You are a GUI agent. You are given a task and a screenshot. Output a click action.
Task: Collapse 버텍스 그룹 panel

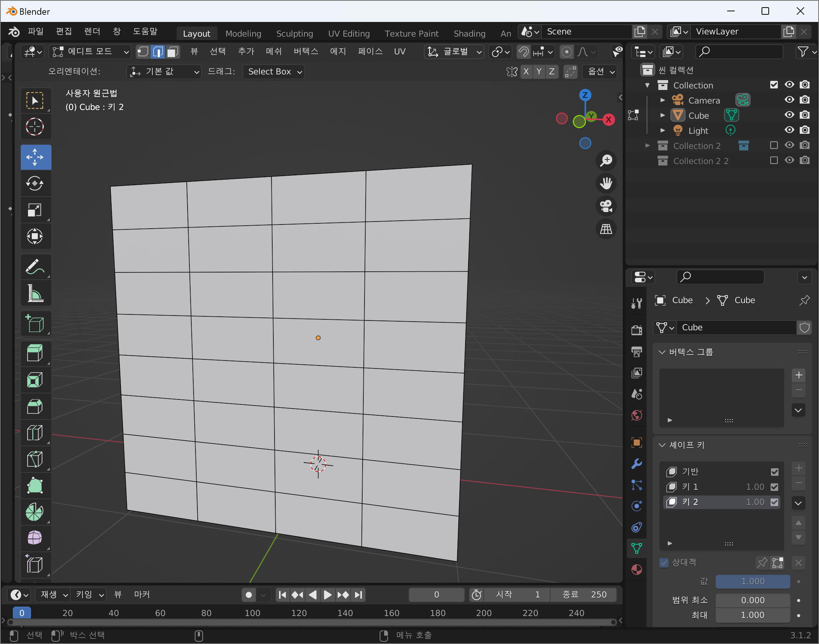click(x=662, y=352)
